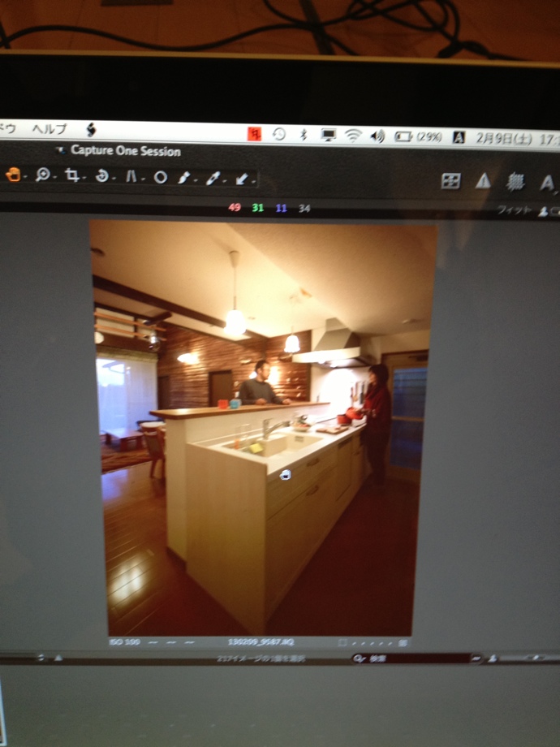Open the date 2月9日(土) clock
The height and width of the screenshot is (747, 560).
click(504, 139)
